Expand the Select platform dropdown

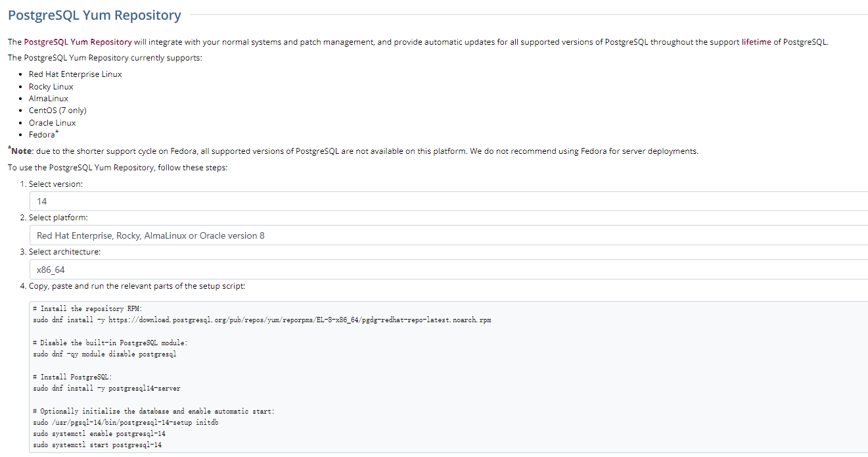pyautogui.click(x=449, y=235)
